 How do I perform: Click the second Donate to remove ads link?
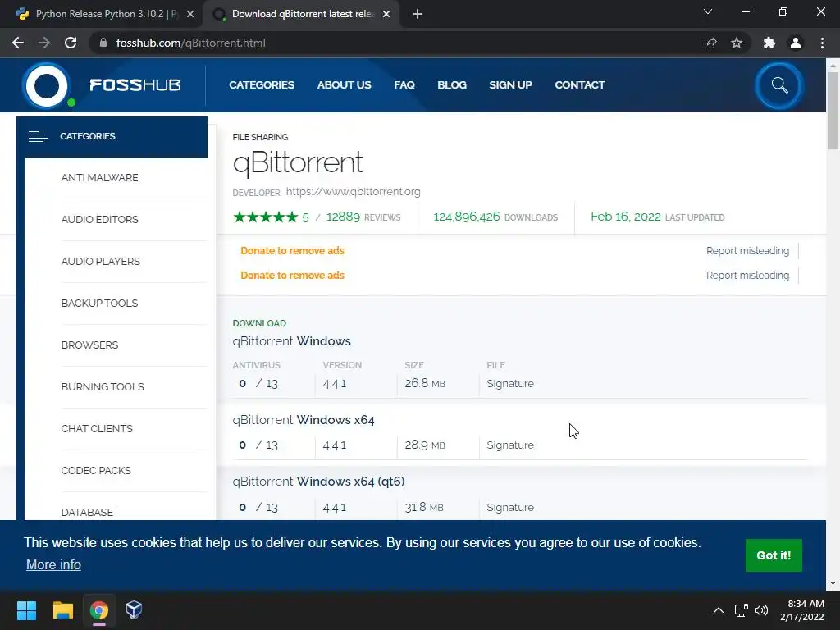tap(292, 276)
